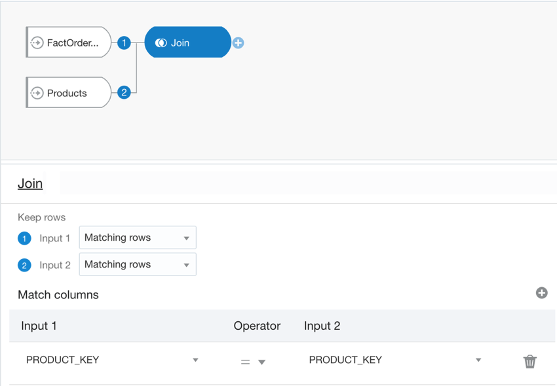The height and width of the screenshot is (386, 558).
Task: Open Input 2 PRODUCT_KEY column dropdown
Action: pos(395,360)
